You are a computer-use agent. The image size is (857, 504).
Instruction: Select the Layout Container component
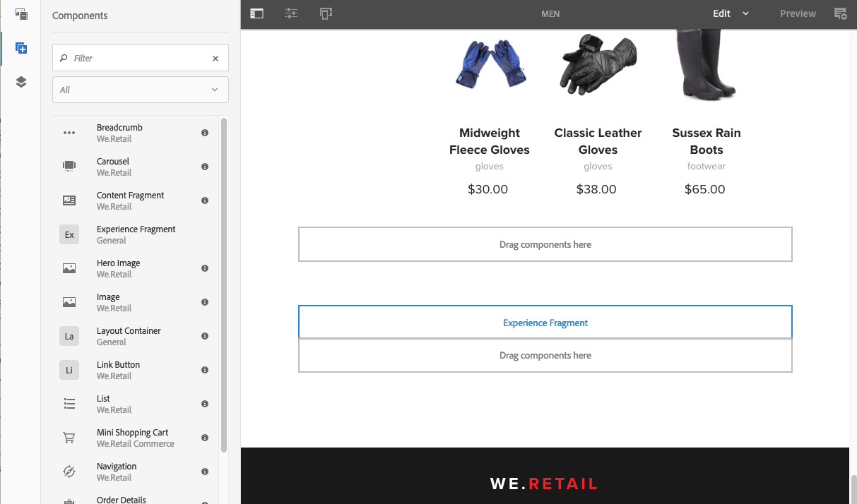(129, 336)
